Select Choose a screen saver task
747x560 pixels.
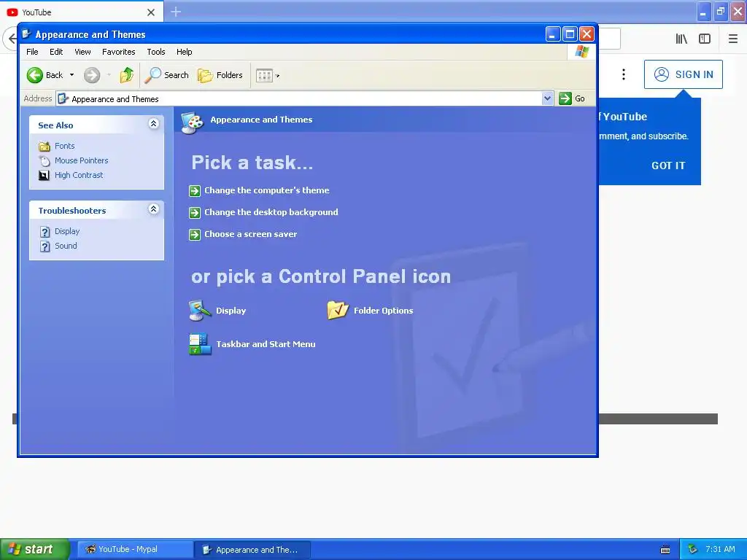click(x=251, y=234)
